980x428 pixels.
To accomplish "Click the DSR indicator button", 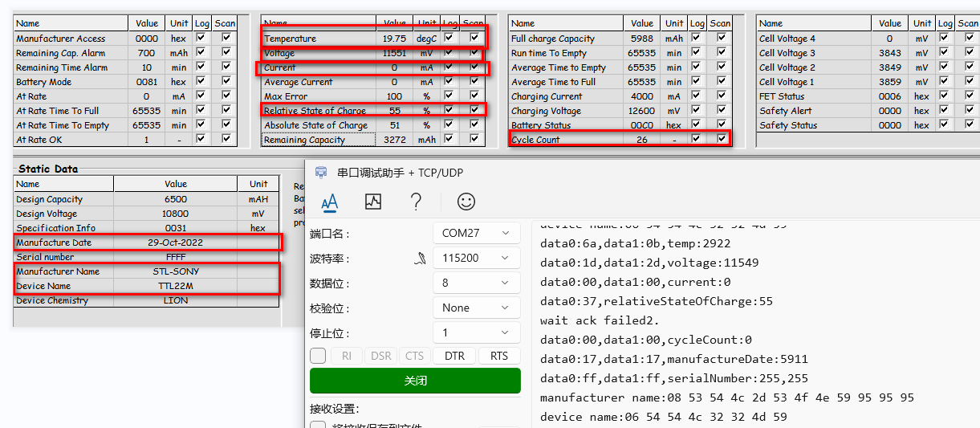I will pos(381,356).
